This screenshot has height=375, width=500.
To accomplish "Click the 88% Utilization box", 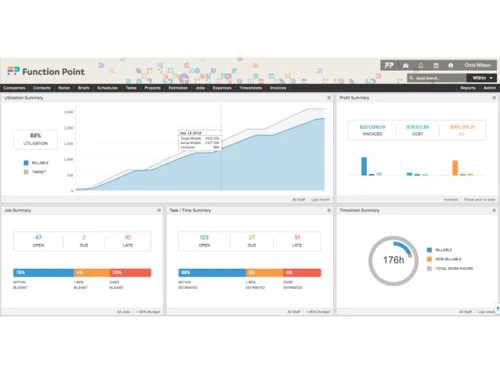I will click(x=35, y=139).
